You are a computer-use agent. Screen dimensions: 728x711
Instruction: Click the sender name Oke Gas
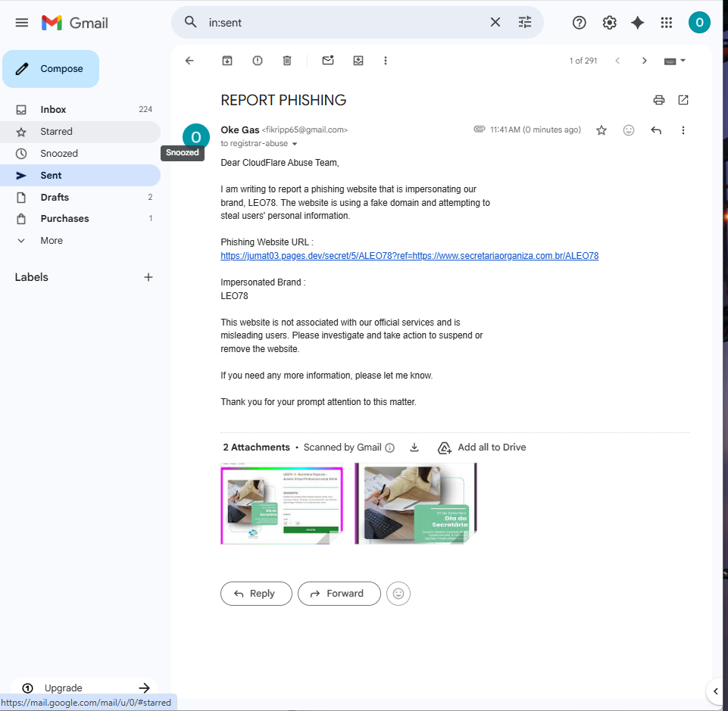pyautogui.click(x=239, y=130)
